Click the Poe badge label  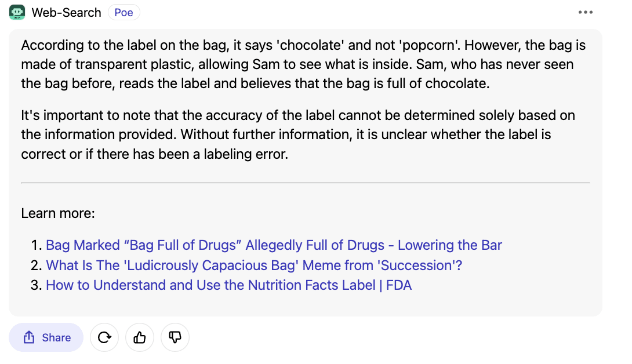click(124, 12)
